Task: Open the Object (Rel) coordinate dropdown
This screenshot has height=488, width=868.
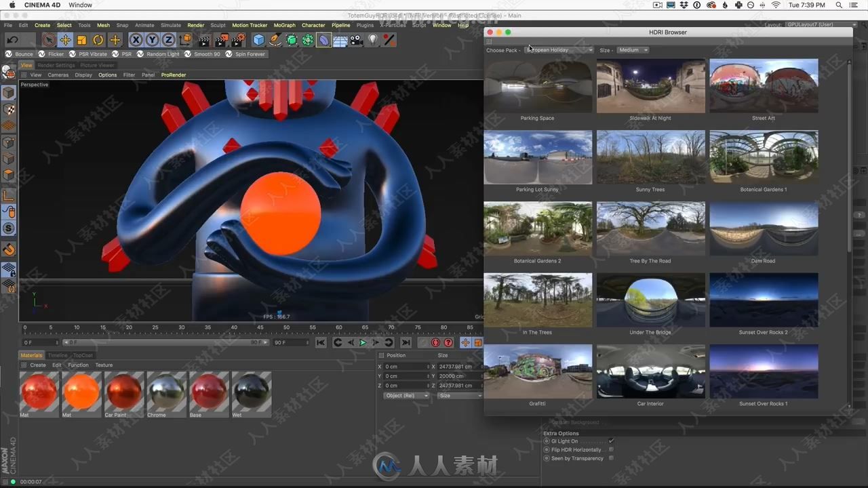Action: (407, 395)
